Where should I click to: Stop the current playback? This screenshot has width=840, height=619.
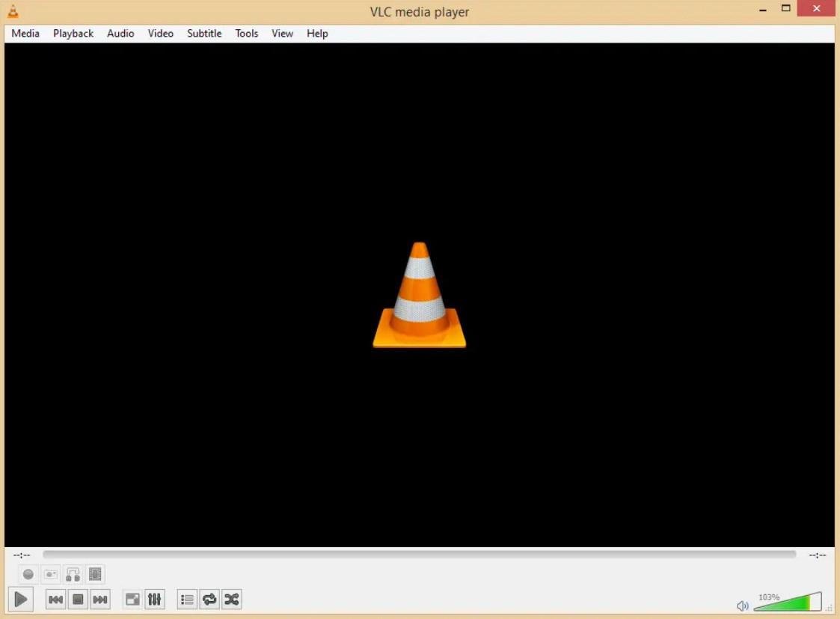tap(78, 599)
